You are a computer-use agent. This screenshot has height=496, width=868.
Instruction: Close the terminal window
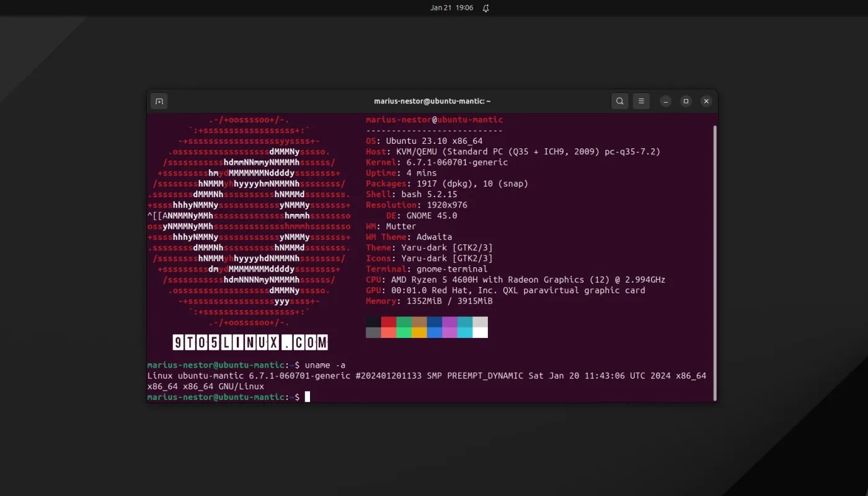(706, 101)
